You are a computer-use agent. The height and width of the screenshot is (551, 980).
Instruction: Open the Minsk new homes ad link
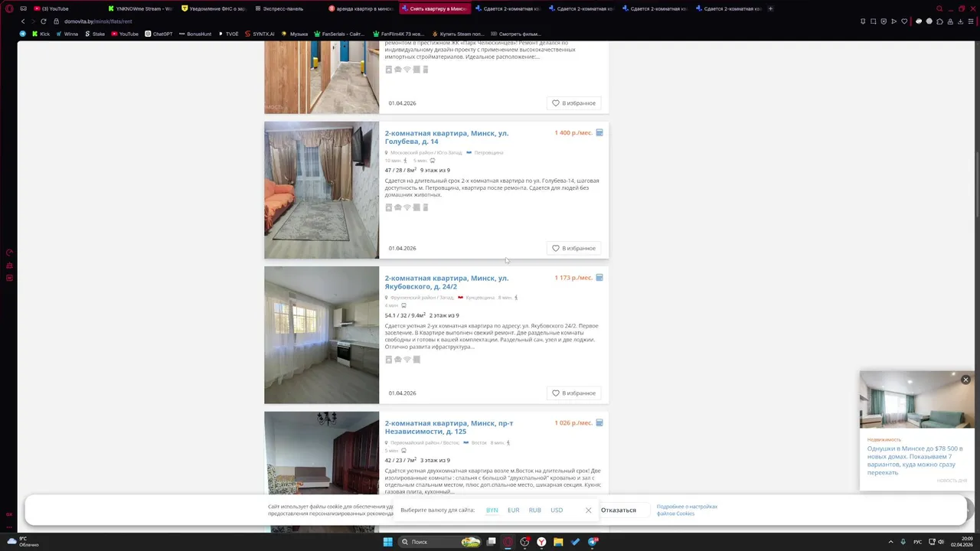coord(915,461)
